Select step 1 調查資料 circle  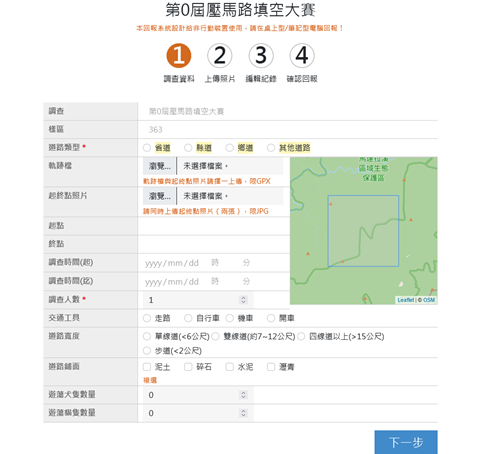[179, 55]
